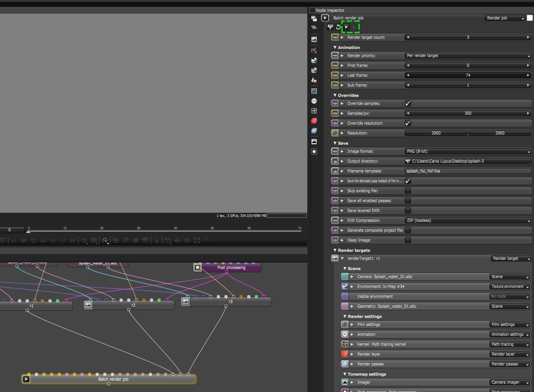Click the green circular restart icon
The height and width of the screenshot is (392, 534).
[x=338, y=27]
